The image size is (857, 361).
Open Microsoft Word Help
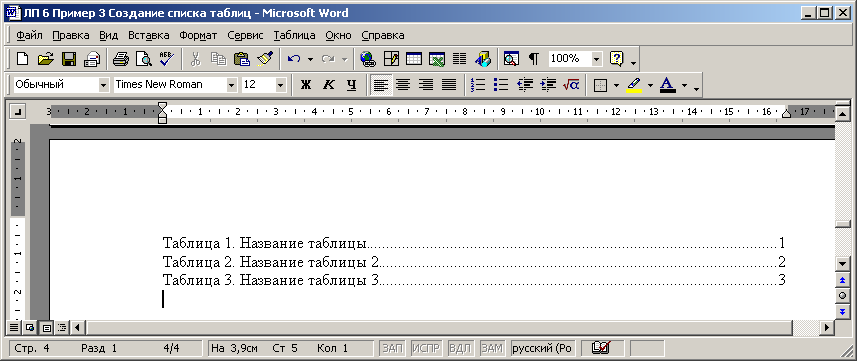coord(616,59)
